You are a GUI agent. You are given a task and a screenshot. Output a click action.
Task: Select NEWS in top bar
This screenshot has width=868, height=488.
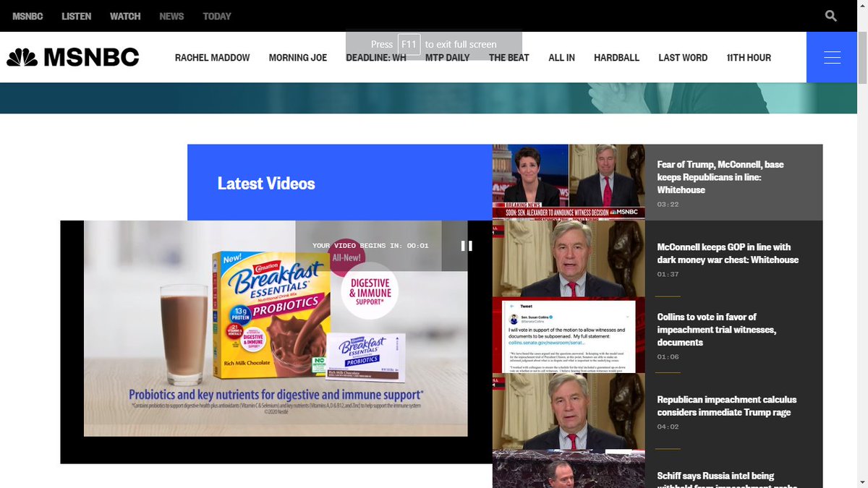(x=171, y=16)
